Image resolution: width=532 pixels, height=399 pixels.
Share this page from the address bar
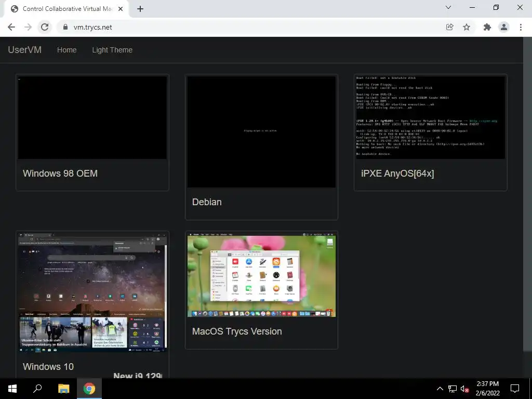(449, 27)
